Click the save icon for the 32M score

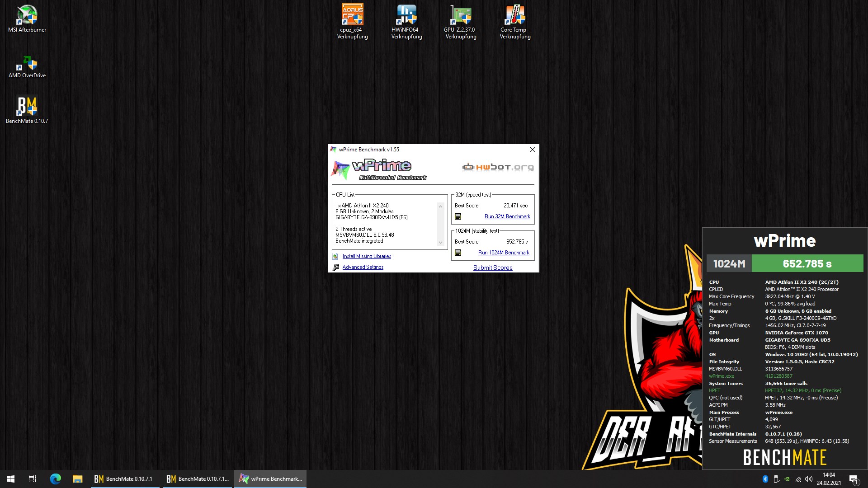[x=458, y=216]
